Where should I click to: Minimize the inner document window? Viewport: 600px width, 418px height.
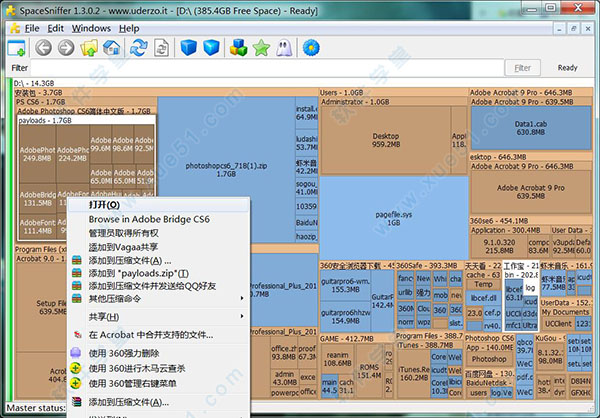click(x=559, y=29)
